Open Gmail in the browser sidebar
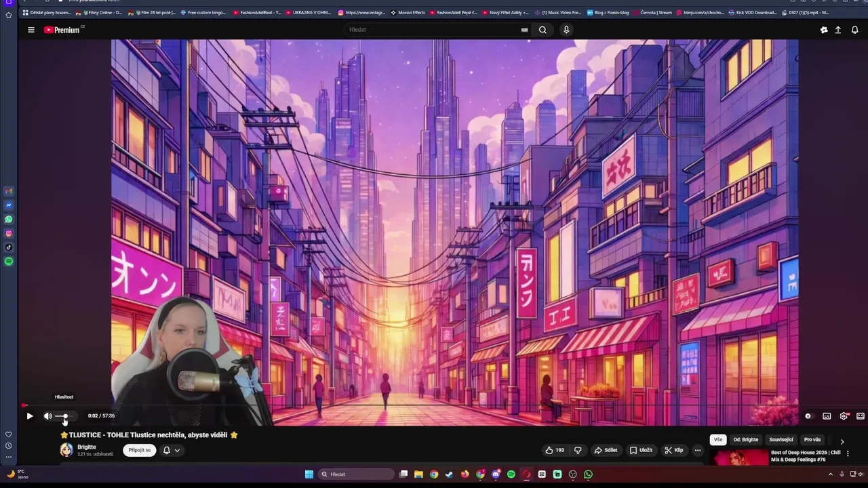This screenshot has height=488, width=868. 9,191
